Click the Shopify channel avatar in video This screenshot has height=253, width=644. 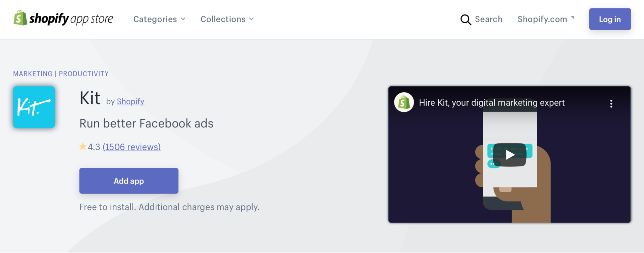click(x=404, y=102)
